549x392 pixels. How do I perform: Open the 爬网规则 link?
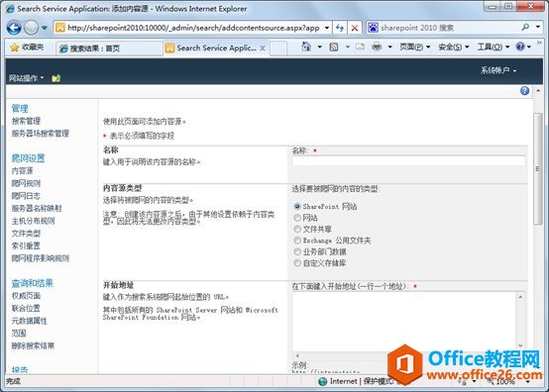pos(26,183)
